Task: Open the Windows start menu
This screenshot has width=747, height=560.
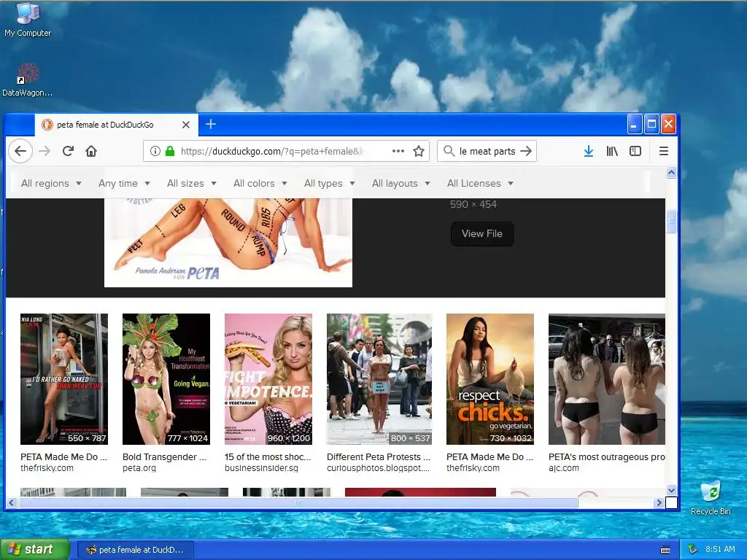Action: (x=35, y=549)
